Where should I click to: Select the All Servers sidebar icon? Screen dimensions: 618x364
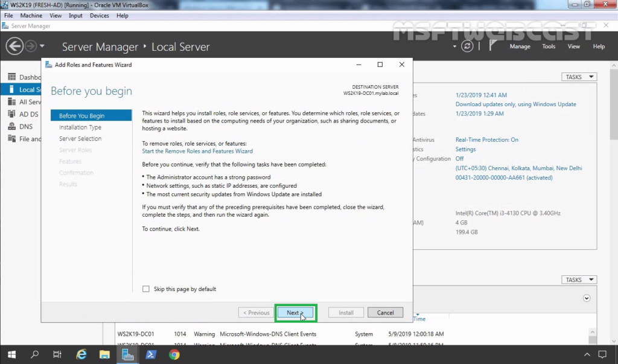(x=12, y=102)
